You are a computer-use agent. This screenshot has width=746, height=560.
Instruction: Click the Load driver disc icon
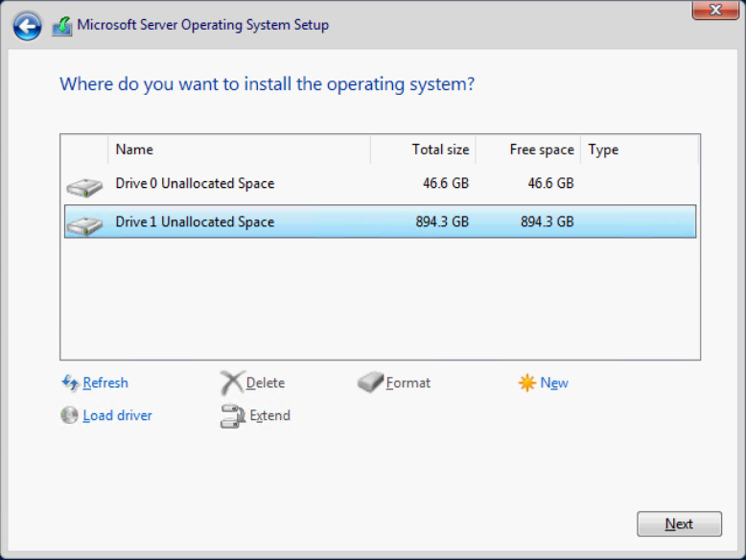pos(69,415)
